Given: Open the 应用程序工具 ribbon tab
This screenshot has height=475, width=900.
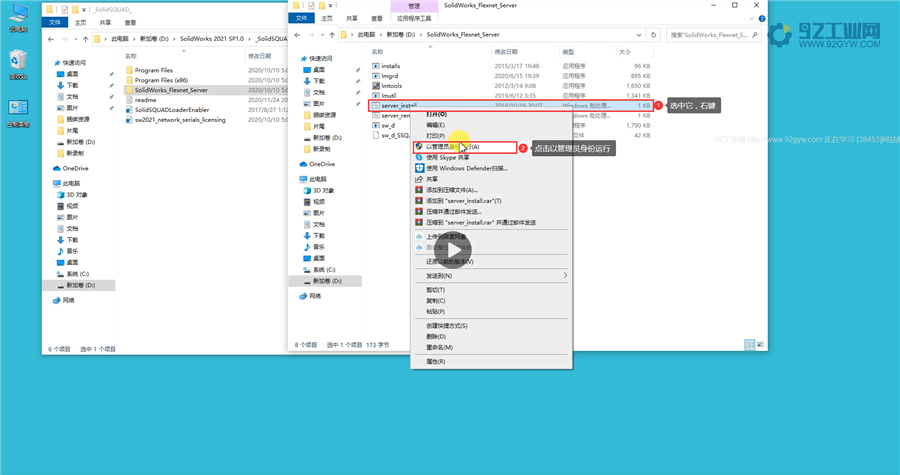Looking at the screenshot, I should click(414, 18).
